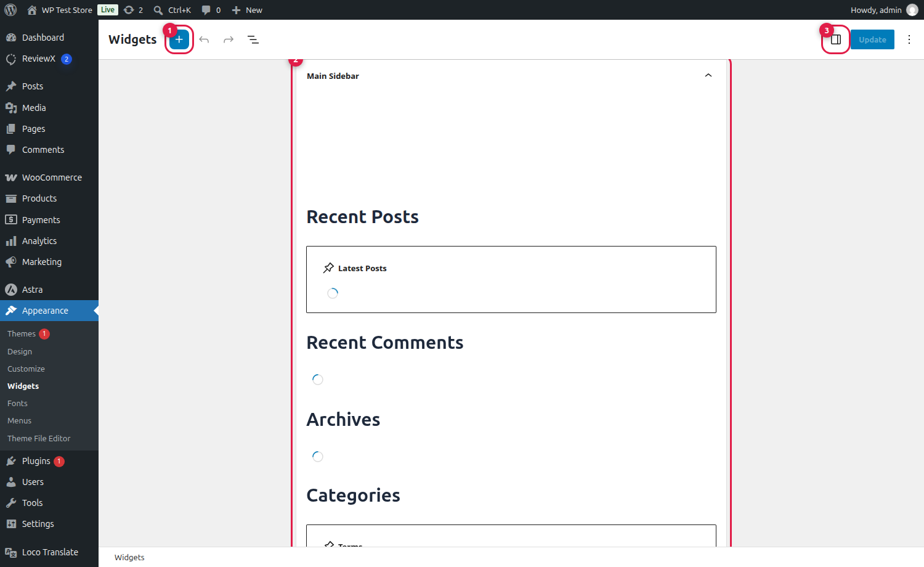Screen dimensions: 924x567
Task: Visit WP Test Store home link
Action: (x=60, y=10)
